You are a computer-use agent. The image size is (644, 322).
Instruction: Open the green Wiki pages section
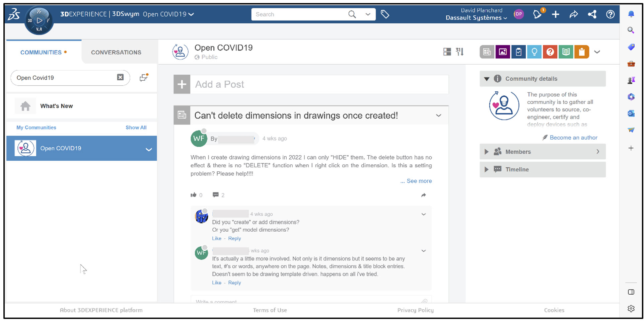pos(566,52)
